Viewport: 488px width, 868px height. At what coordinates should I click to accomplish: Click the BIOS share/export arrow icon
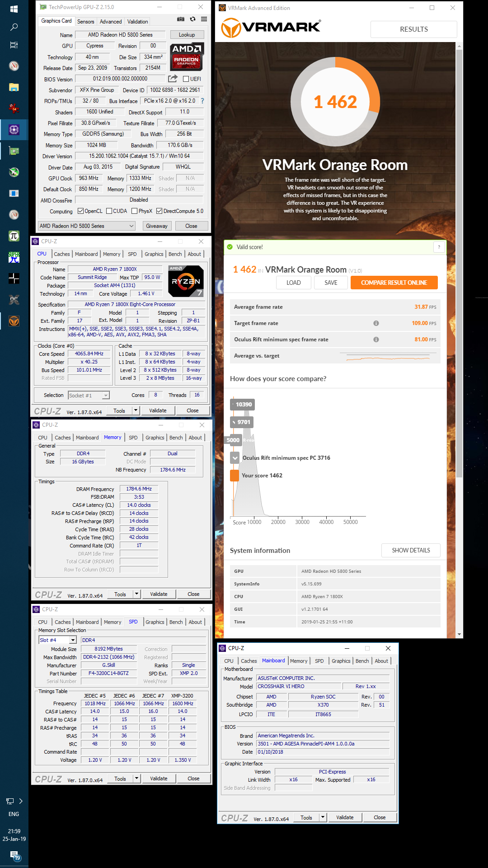(173, 79)
